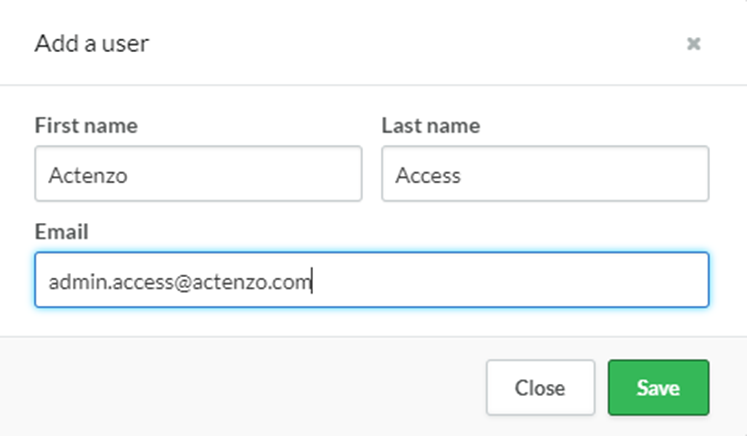Save the new user
Viewport: 747px width, 436px height.
[658, 387]
